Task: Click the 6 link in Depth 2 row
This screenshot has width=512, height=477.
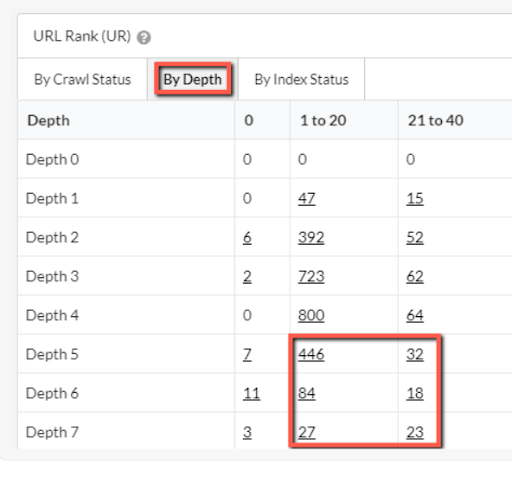Action: 247,237
